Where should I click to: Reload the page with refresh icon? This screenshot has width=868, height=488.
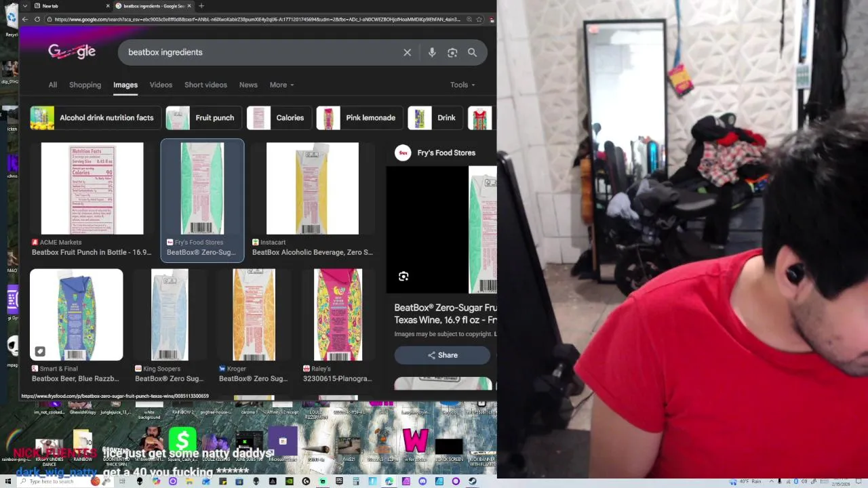pyautogui.click(x=37, y=19)
